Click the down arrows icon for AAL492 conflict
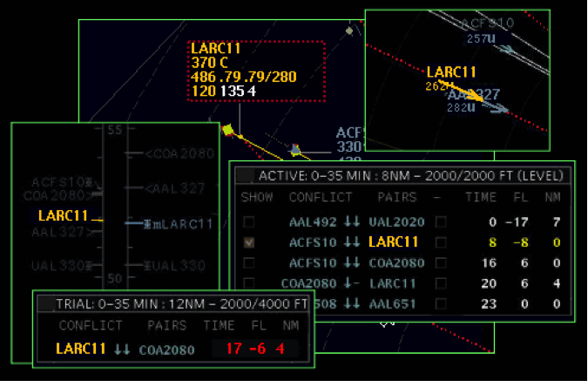This screenshot has height=381, width=588. (351, 221)
